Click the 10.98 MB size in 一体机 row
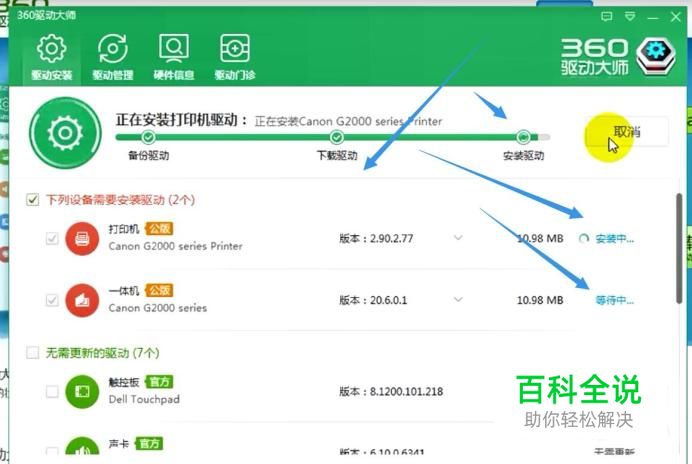This screenshot has height=464, width=692. pos(540,301)
